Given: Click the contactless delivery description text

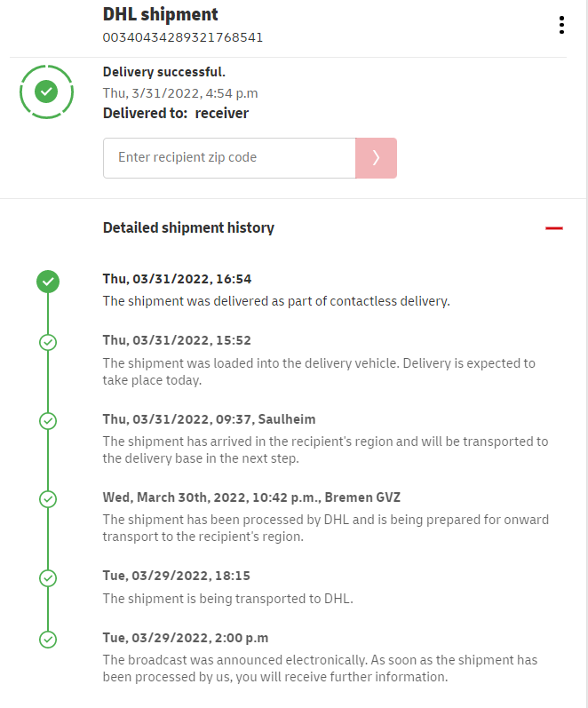Looking at the screenshot, I should [276, 300].
